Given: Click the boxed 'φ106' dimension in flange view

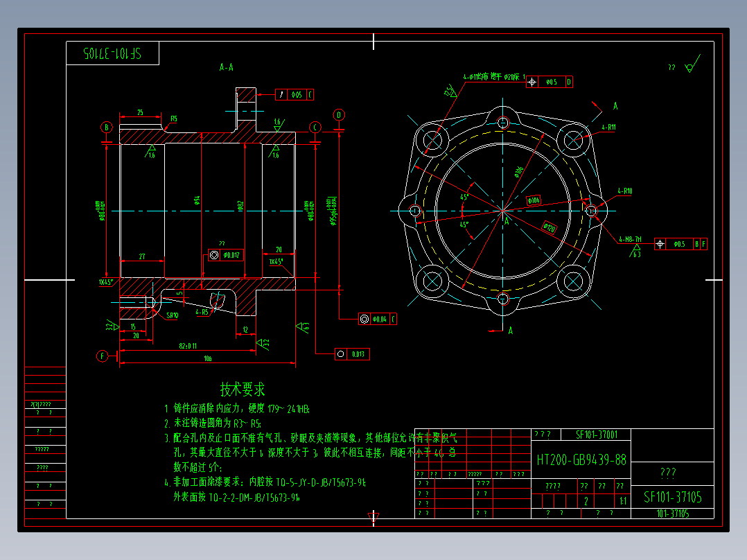Looking at the screenshot, I should pyautogui.click(x=534, y=201).
